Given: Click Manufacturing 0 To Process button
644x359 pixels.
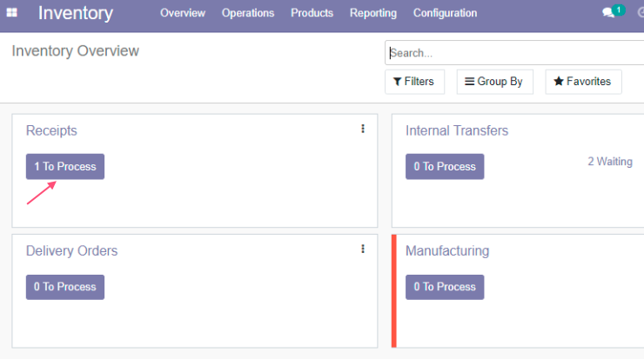Looking at the screenshot, I should coord(445,287).
